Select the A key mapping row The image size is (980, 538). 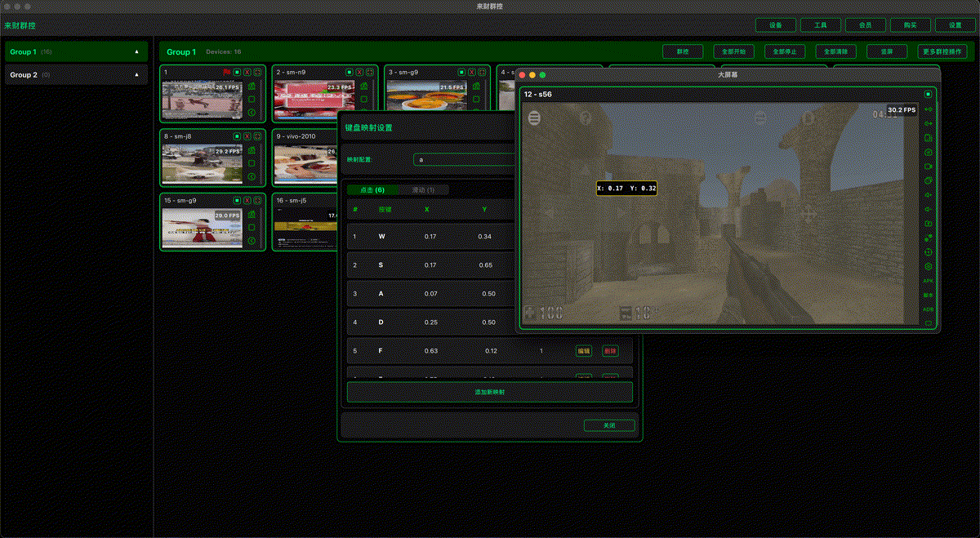pyautogui.click(x=431, y=293)
